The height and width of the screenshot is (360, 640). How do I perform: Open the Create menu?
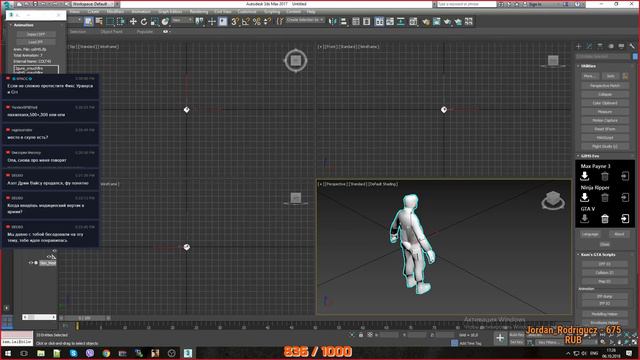pos(93,12)
